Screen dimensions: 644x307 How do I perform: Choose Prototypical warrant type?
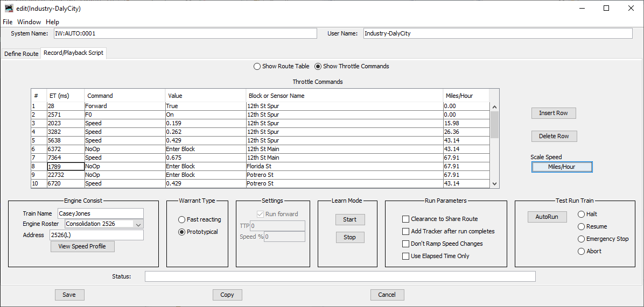point(181,232)
